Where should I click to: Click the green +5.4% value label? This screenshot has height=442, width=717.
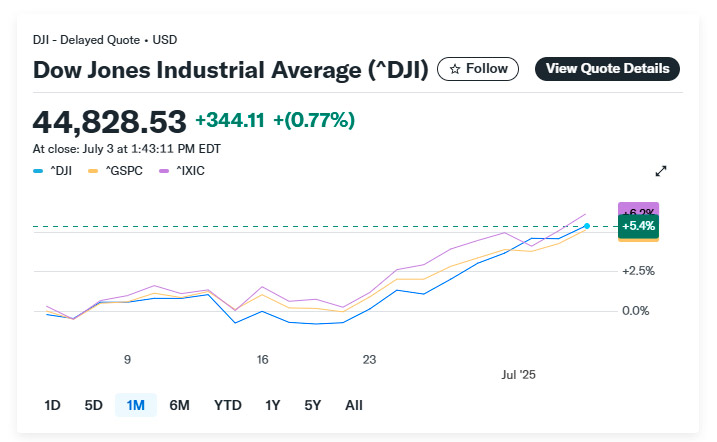pos(638,227)
